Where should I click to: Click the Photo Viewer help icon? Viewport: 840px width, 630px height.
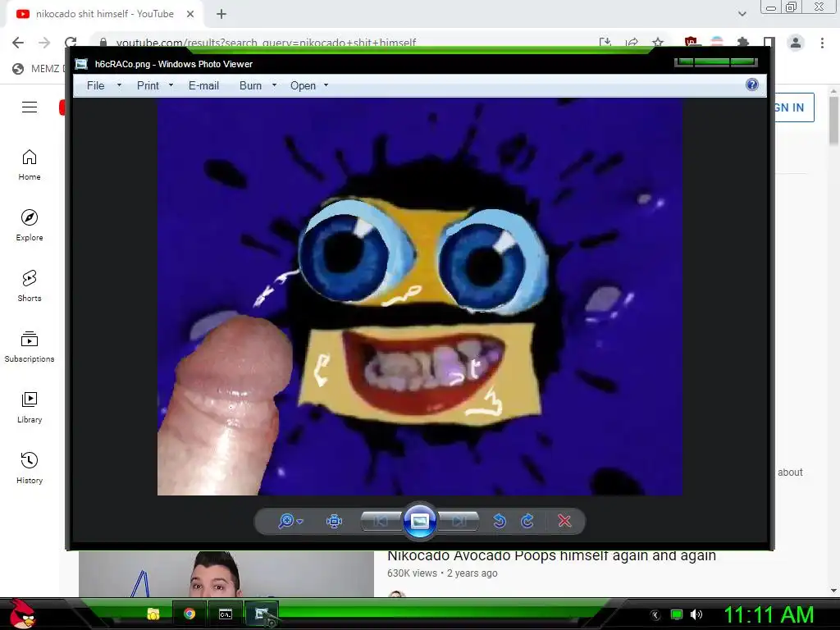click(x=752, y=84)
